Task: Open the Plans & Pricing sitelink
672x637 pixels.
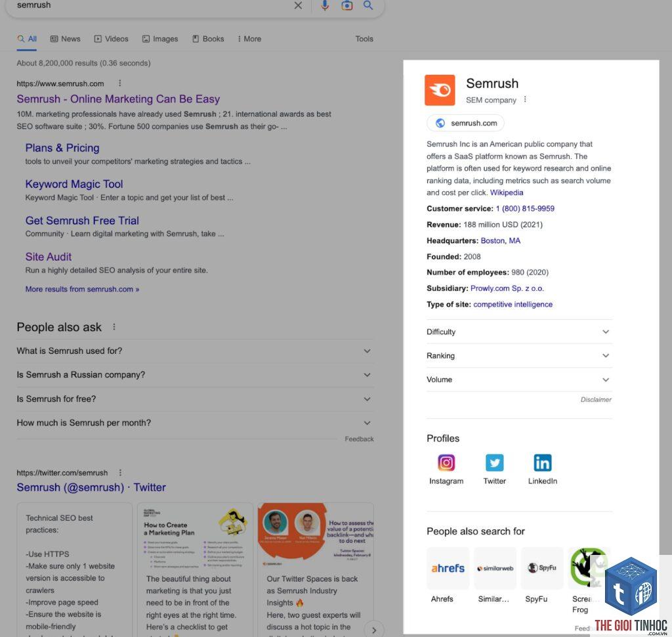Action: [x=62, y=148]
